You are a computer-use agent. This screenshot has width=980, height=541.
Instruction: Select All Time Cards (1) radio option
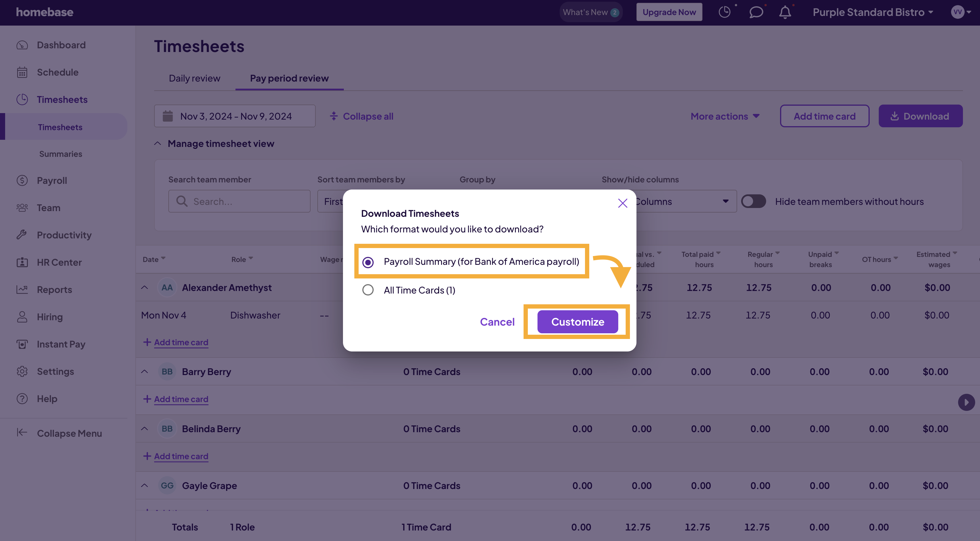coord(368,290)
